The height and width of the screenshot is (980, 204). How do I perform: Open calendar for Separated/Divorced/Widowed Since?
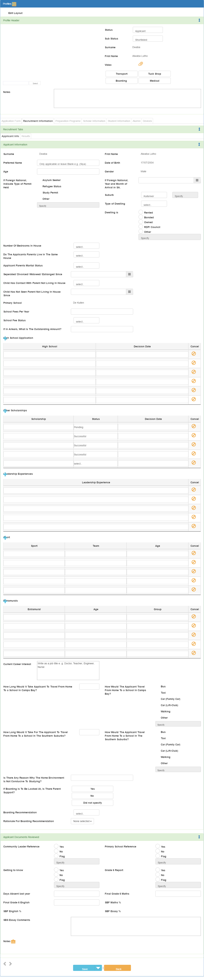tap(129, 274)
